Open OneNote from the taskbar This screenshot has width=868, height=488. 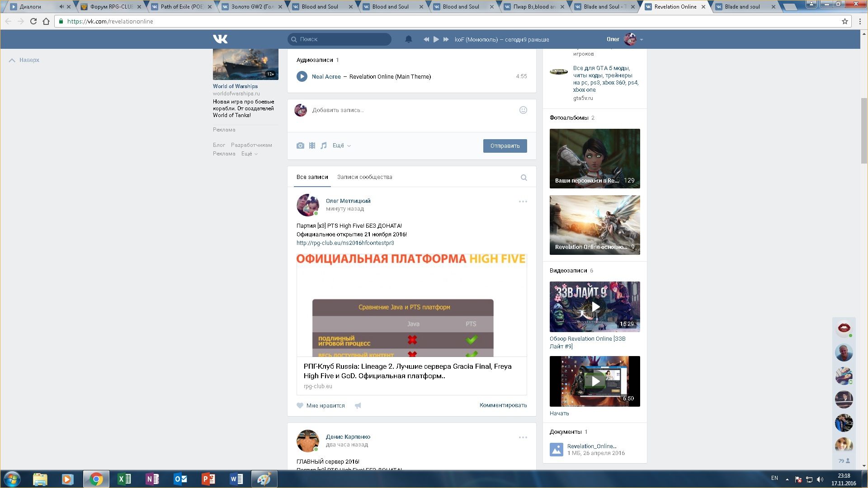pos(152,479)
